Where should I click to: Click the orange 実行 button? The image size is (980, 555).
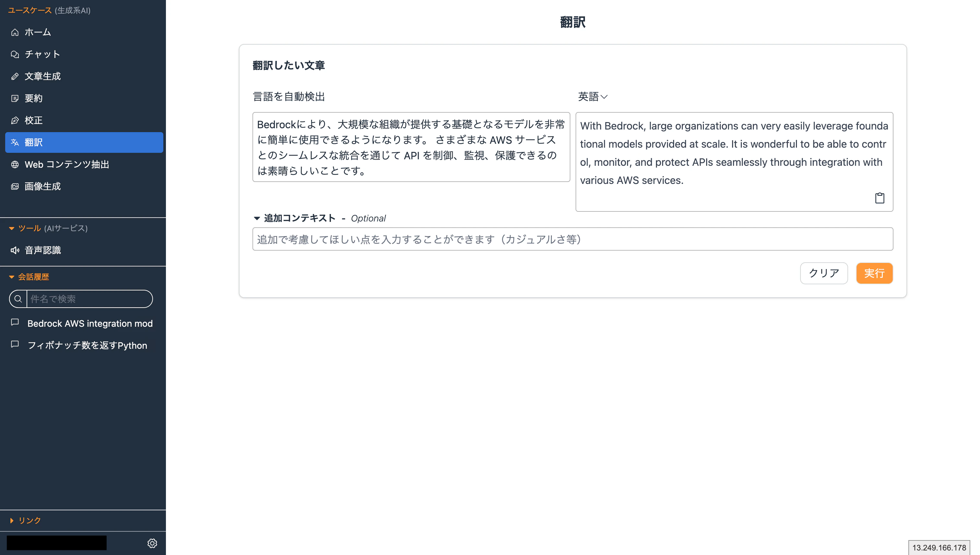[x=874, y=273]
